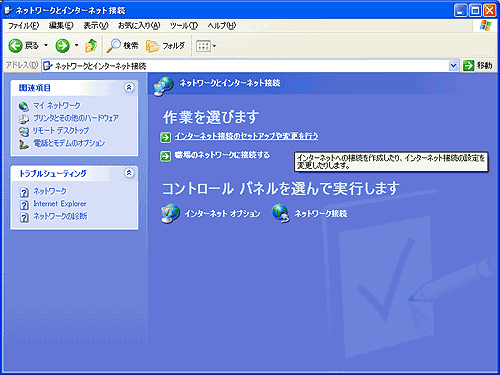
Task: Open インターネット接続のセットアップや変更を行う task
Action: tap(246, 136)
